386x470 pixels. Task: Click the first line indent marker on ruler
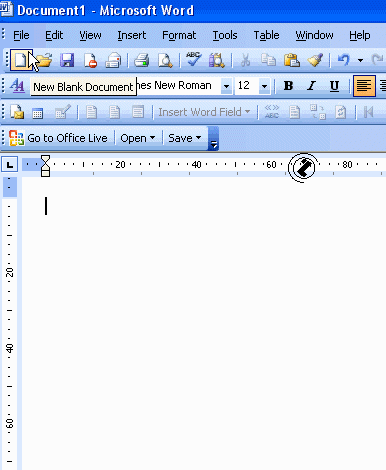pyautogui.click(x=45, y=159)
